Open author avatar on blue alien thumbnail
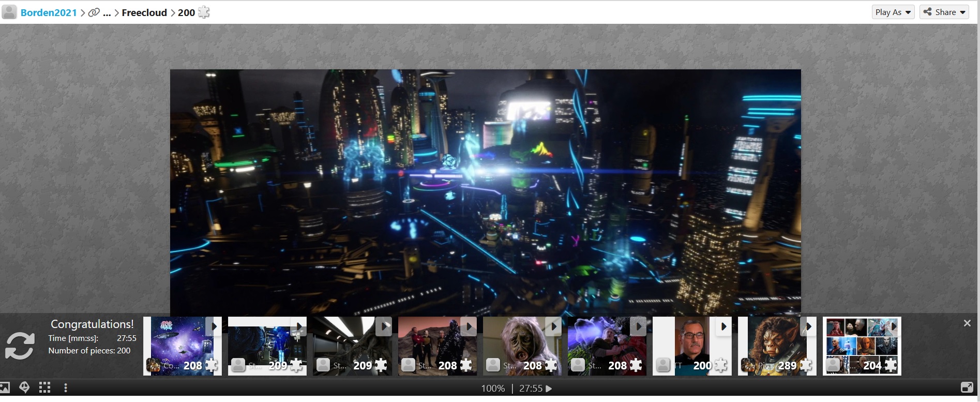980x402 pixels. tap(238, 365)
